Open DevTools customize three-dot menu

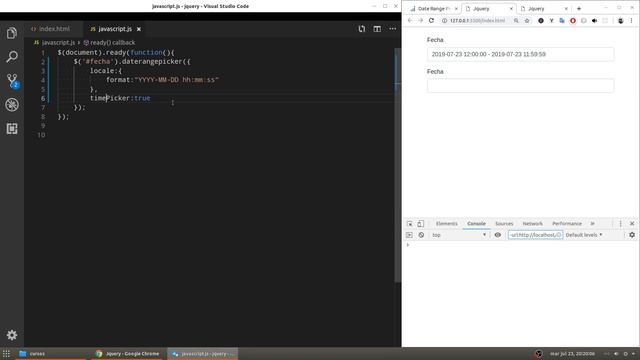click(620, 224)
